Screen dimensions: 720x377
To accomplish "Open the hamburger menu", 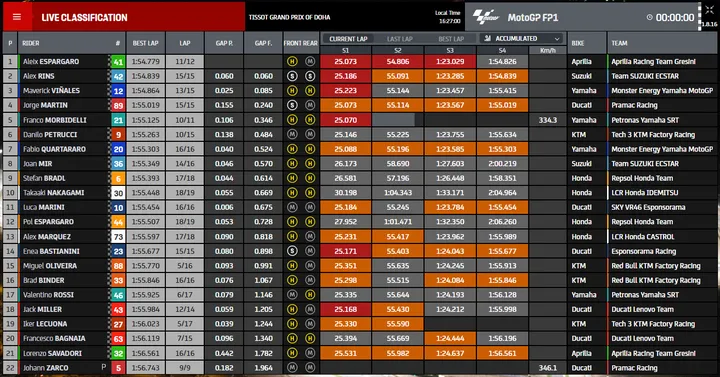I will [17, 17].
